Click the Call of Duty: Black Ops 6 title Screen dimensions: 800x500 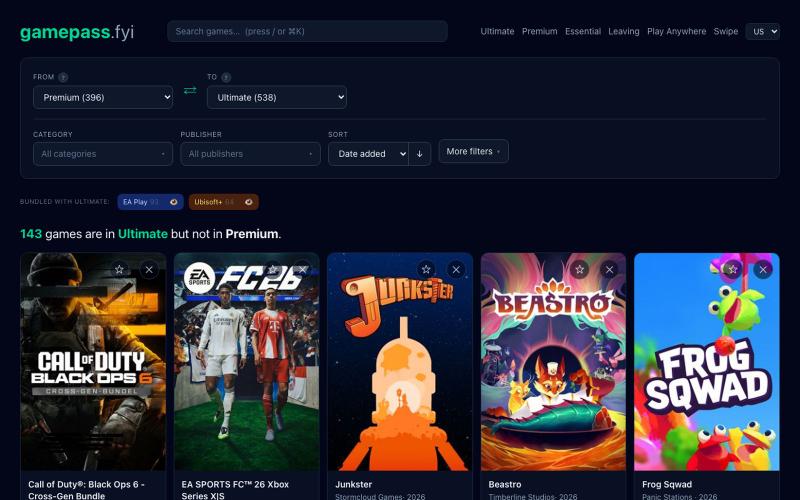86,490
